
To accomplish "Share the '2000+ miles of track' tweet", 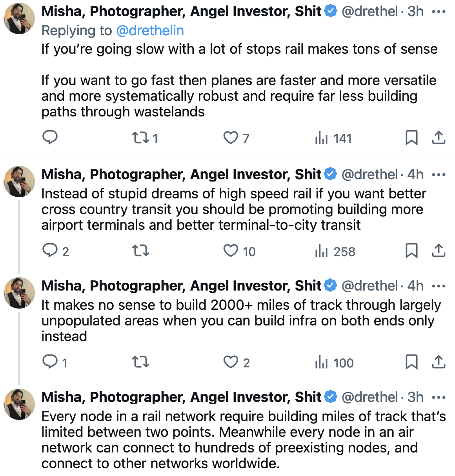I will [439, 362].
